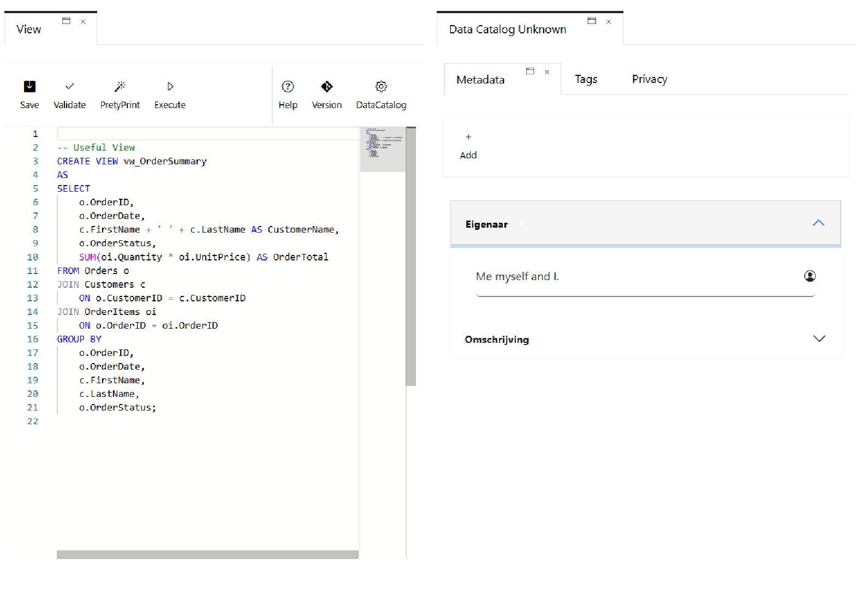Click the '-- Useful View' comment line

(x=96, y=147)
